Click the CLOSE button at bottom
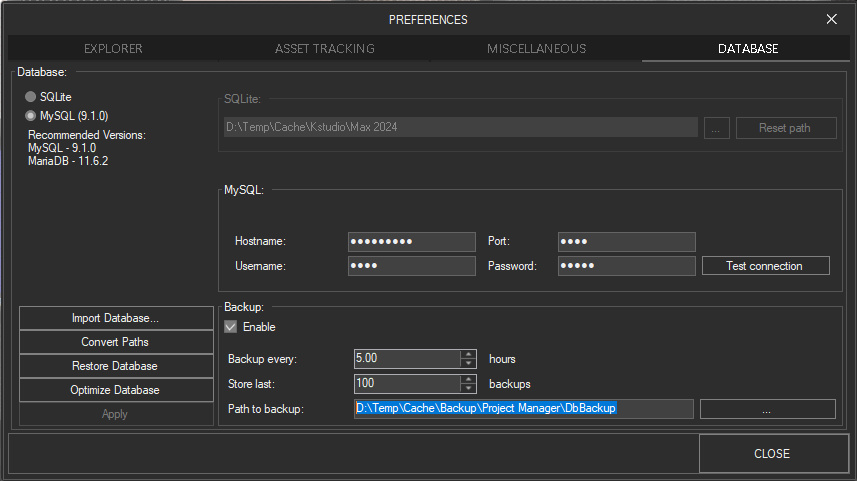The width and height of the screenshot is (857, 481). tap(772, 454)
